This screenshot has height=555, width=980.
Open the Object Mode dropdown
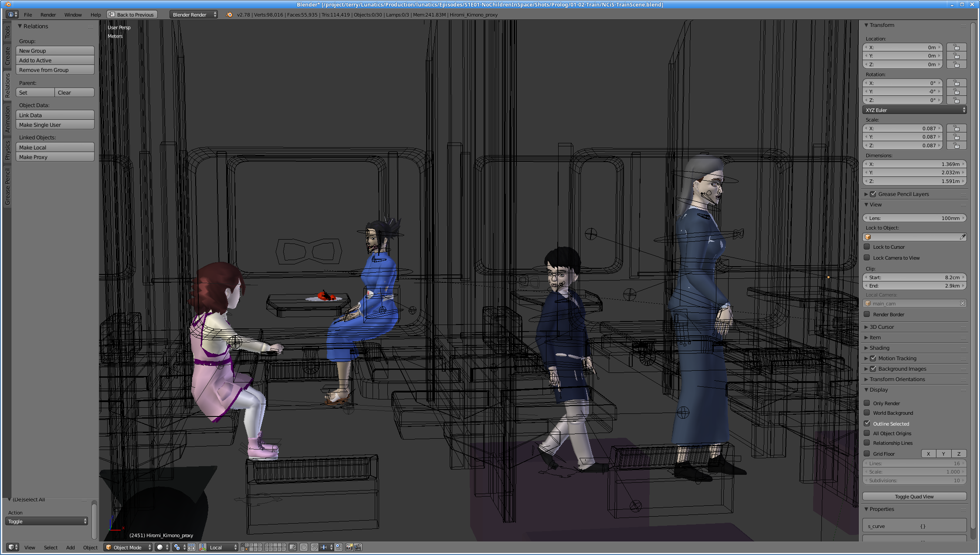click(x=128, y=547)
